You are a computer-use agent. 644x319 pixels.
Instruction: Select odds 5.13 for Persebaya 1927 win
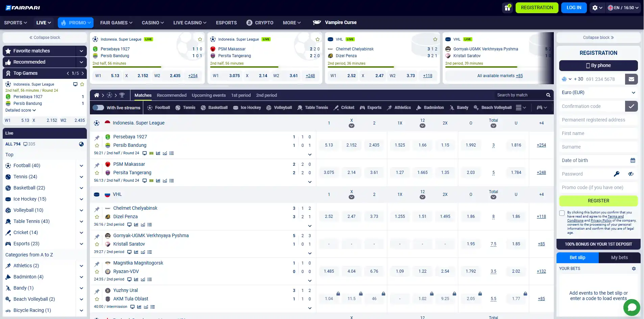pyautogui.click(x=329, y=145)
